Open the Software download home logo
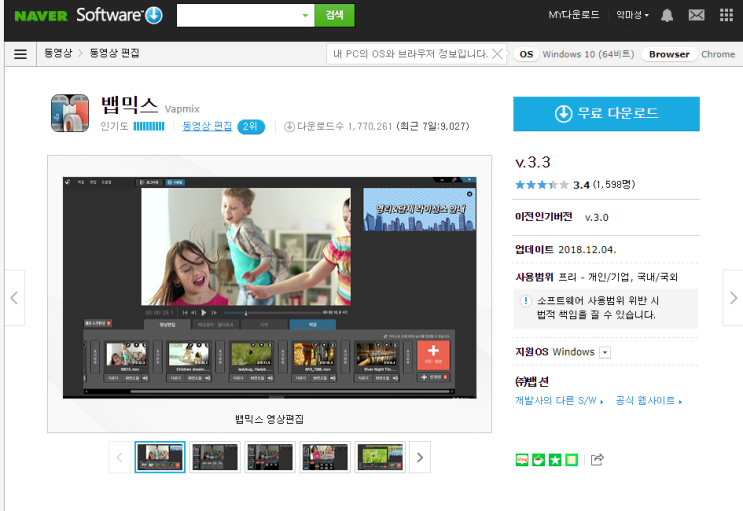Image resolution: width=743 pixels, height=511 pixels. click(119, 15)
